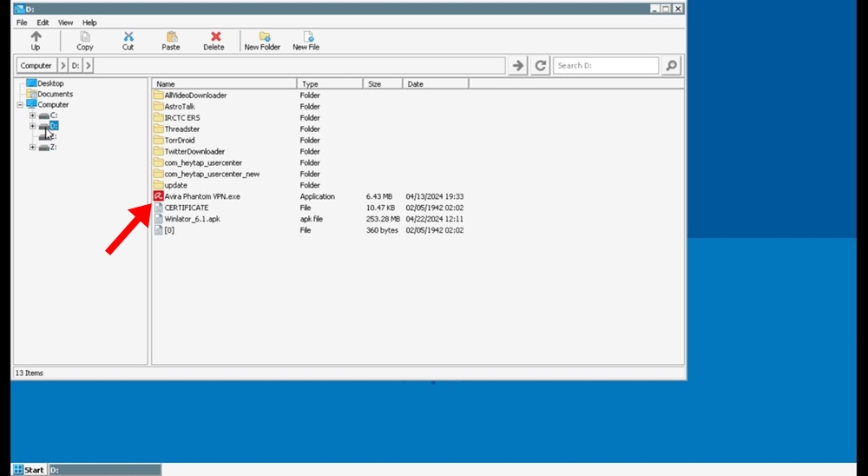The width and height of the screenshot is (868, 476).
Task: Select the IRCTC ERS folder icon
Action: 158,117
